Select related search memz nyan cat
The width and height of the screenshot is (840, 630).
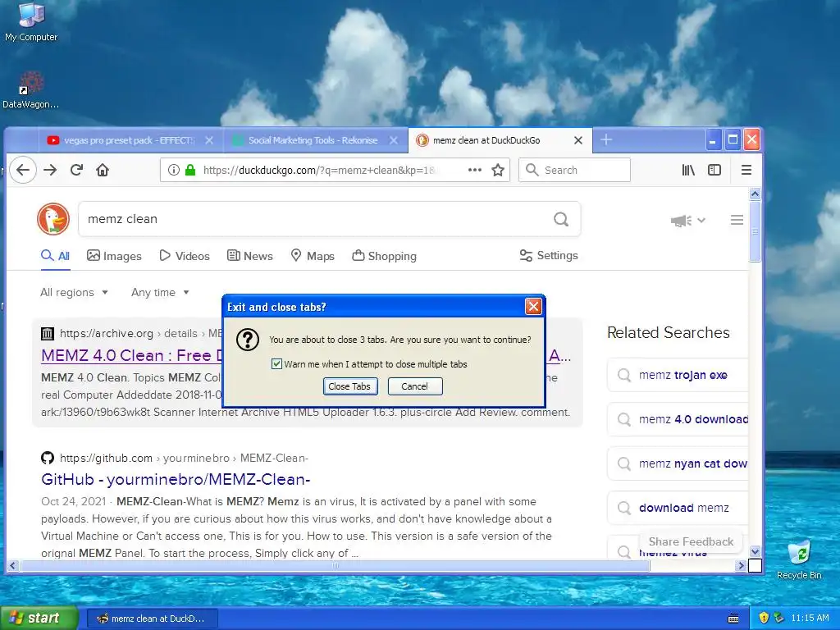(678, 463)
